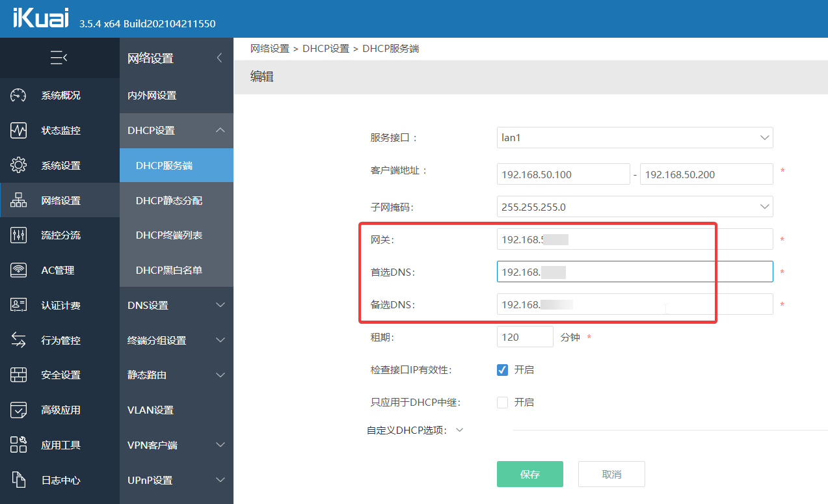Image resolution: width=828 pixels, height=504 pixels.
Task: Click the 状态监控 monitor waveform icon
Action: click(x=18, y=131)
